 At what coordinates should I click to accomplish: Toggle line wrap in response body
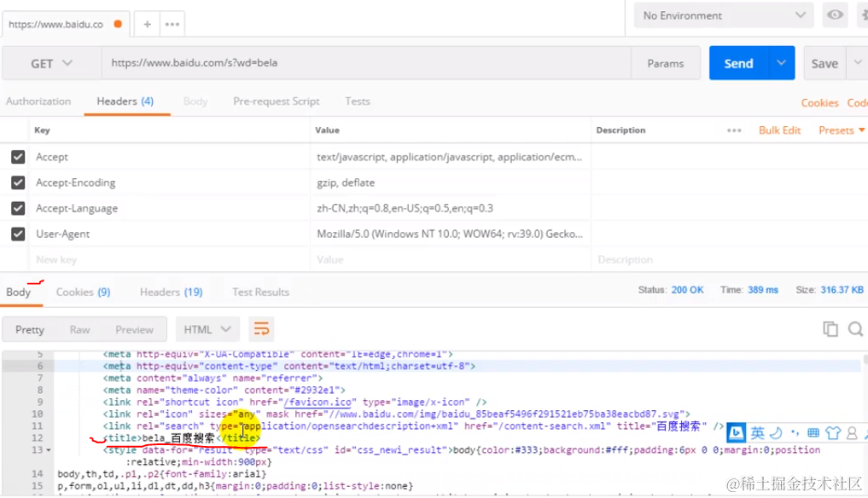pos(261,329)
